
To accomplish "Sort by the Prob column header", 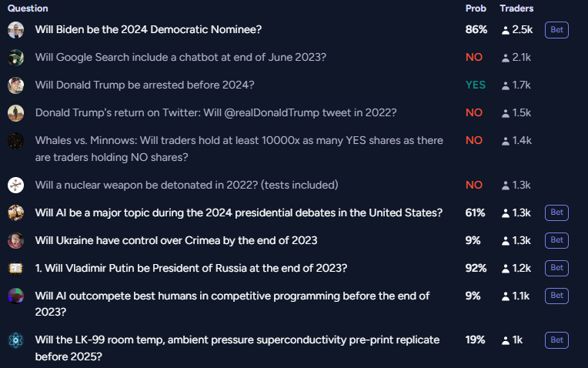I will pos(476,8).
